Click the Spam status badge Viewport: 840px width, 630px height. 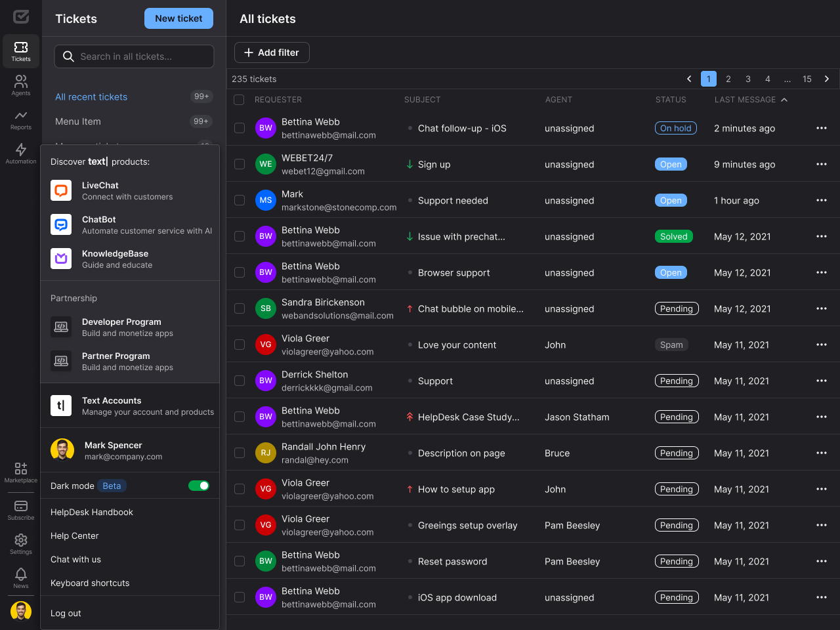click(x=671, y=345)
